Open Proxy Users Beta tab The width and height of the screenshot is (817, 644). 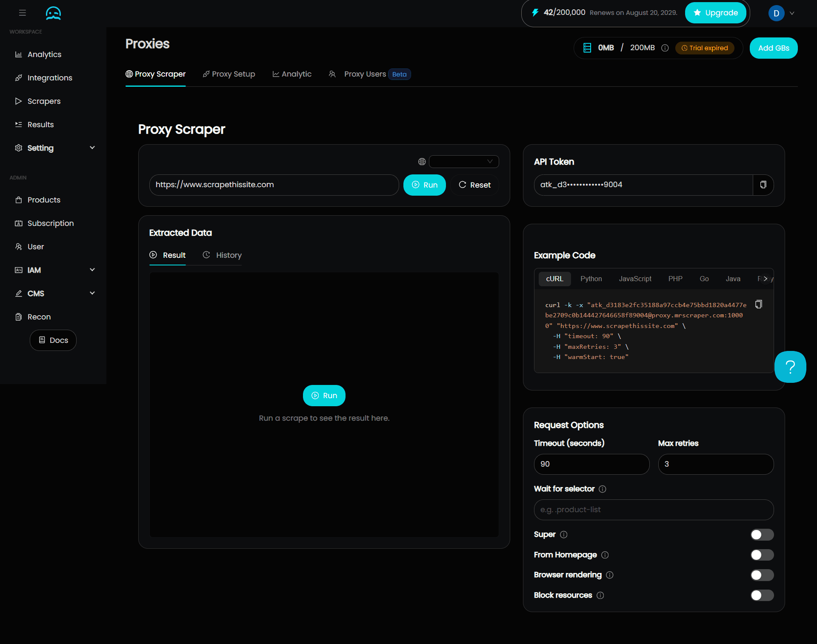369,74
